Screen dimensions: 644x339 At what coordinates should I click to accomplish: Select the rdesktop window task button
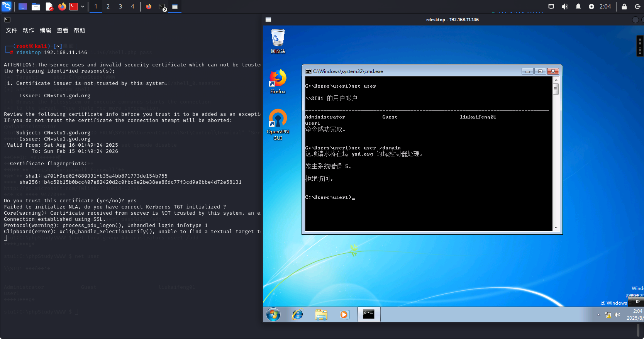coord(175,7)
